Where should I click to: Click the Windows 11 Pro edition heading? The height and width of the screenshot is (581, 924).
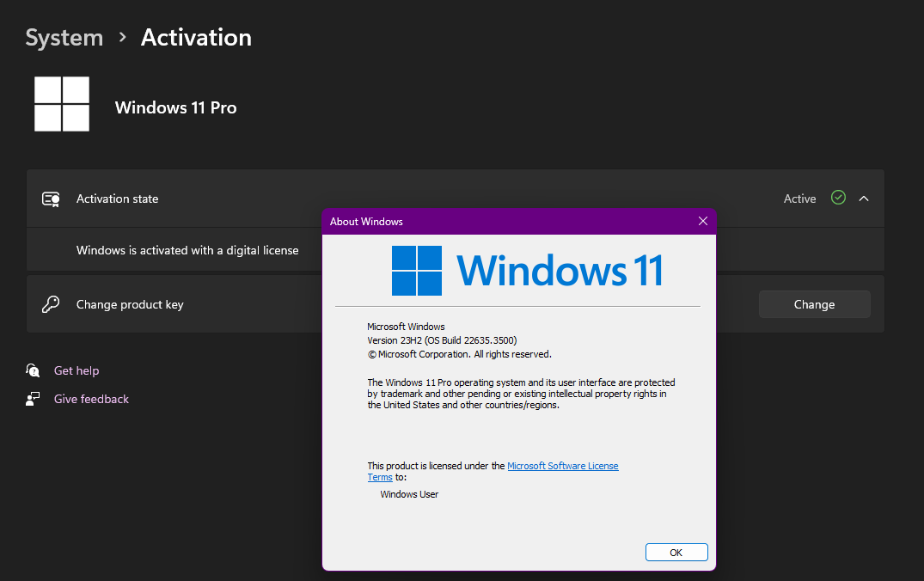175,107
